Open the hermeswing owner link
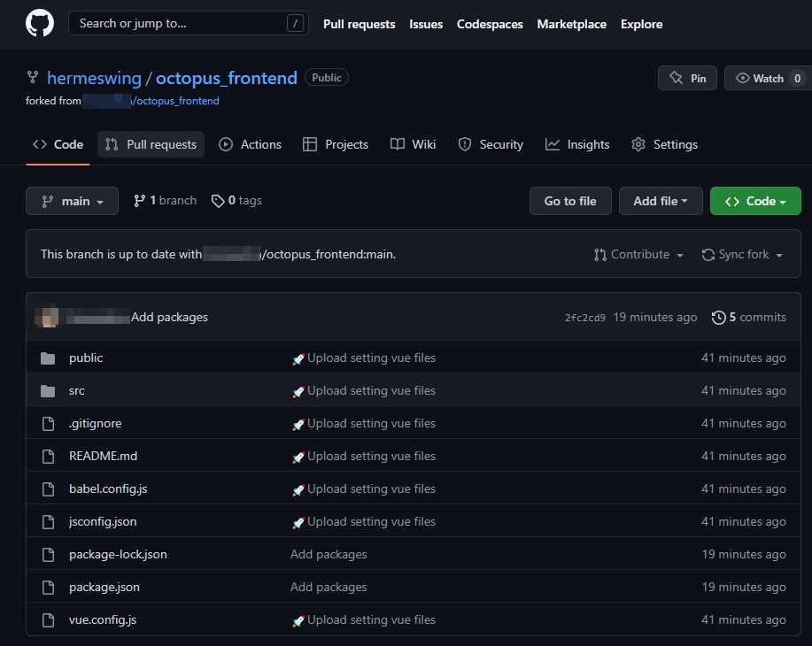Image resolution: width=812 pixels, height=646 pixels. point(94,78)
